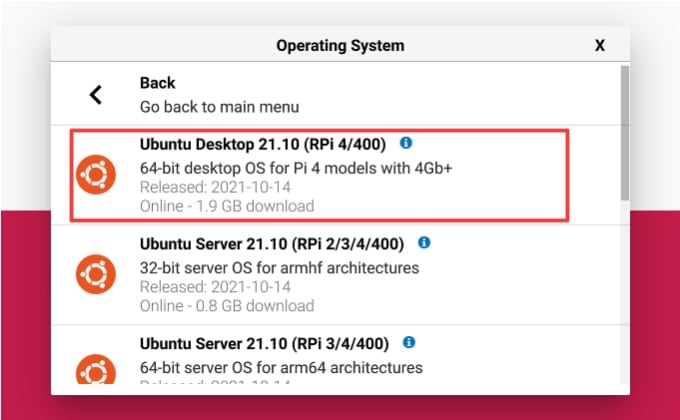Pick Ubuntu Server 21.10 (RPi 3/4/400)
This screenshot has width=680, height=420.
pyautogui.click(x=336, y=355)
